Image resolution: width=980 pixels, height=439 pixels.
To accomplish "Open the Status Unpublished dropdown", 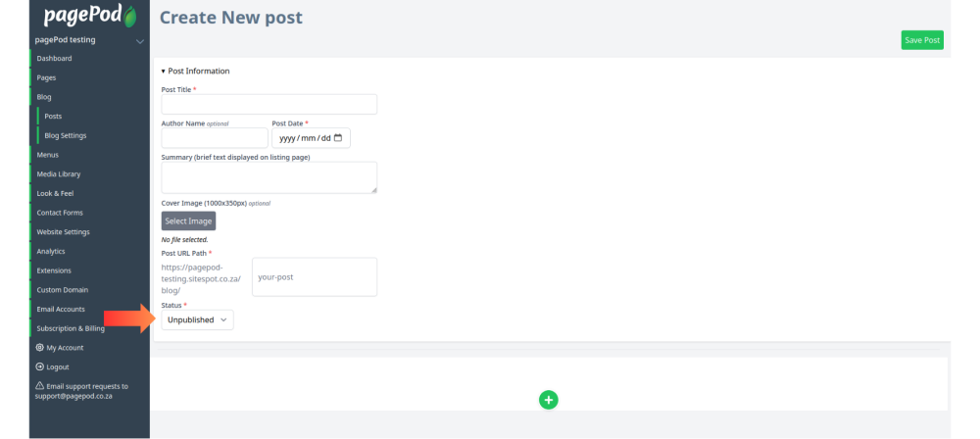I will [x=198, y=319].
